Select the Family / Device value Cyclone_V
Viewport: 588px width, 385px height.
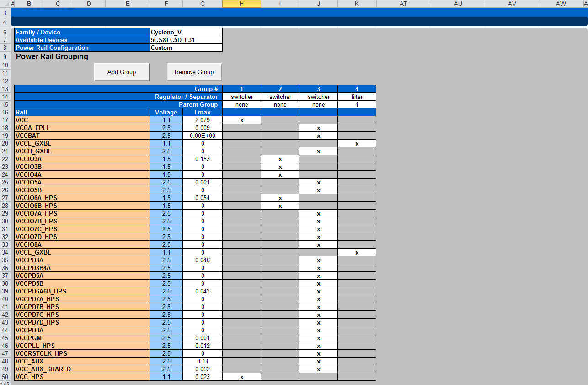(186, 32)
